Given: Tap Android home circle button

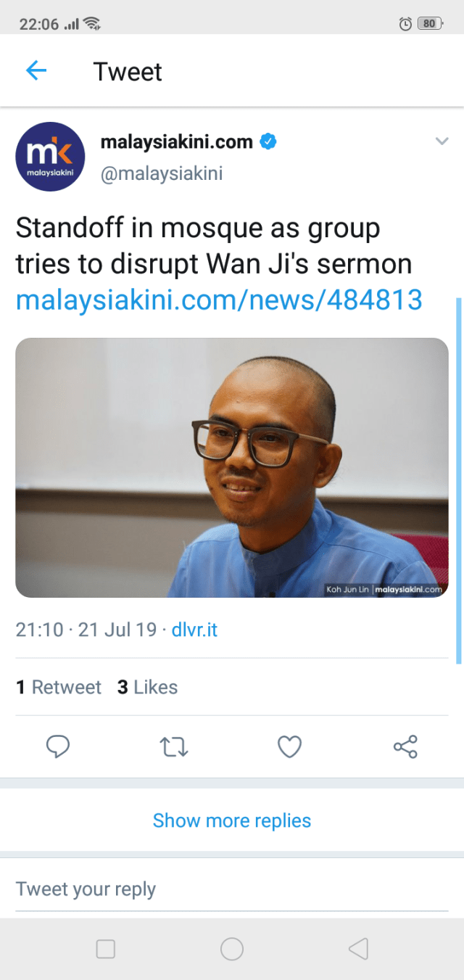Looking at the screenshot, I should [232, 949].
